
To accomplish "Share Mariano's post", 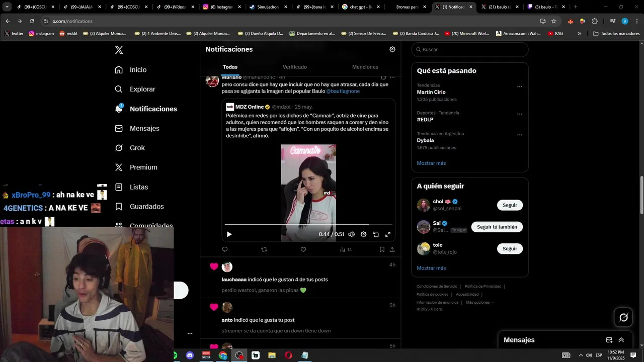I will click(x=392, y=249).
